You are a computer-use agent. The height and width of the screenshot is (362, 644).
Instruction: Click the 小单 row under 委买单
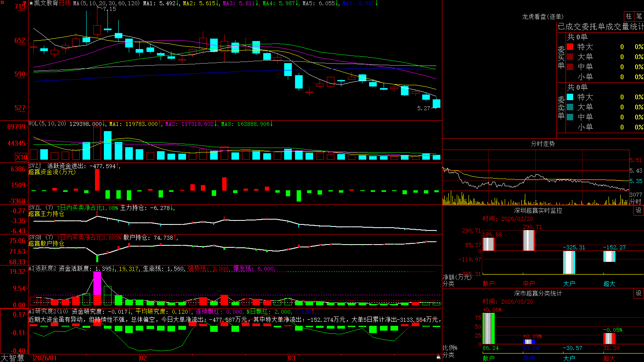pyautogui.click(x=605, y=77)
